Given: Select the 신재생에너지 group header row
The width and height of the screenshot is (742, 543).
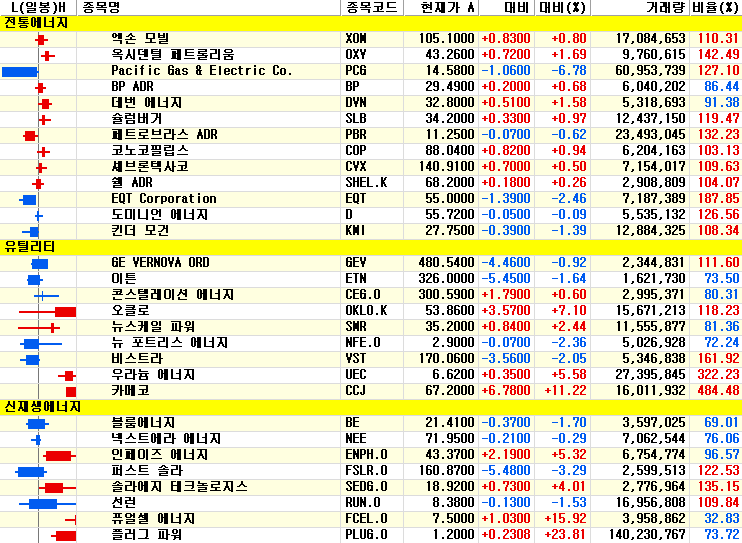Looking at the screenshot, I should pyautogui.click(x=371, y=407).
